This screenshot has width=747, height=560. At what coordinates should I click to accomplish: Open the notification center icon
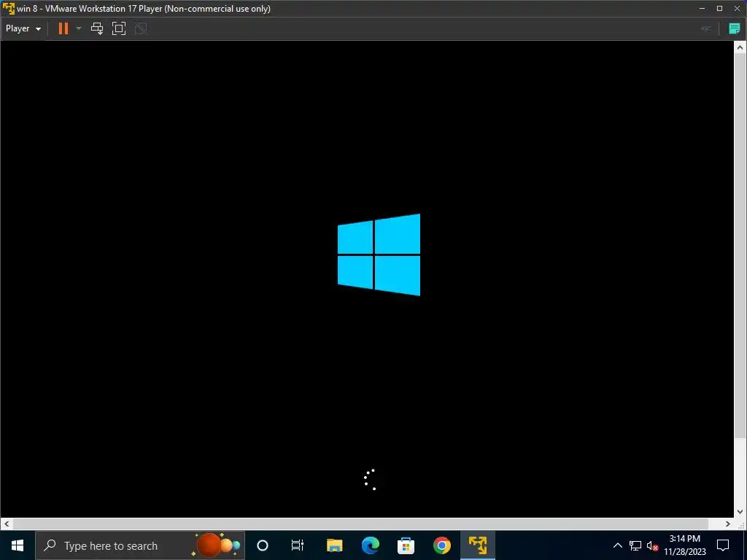(x=723, y=545)
